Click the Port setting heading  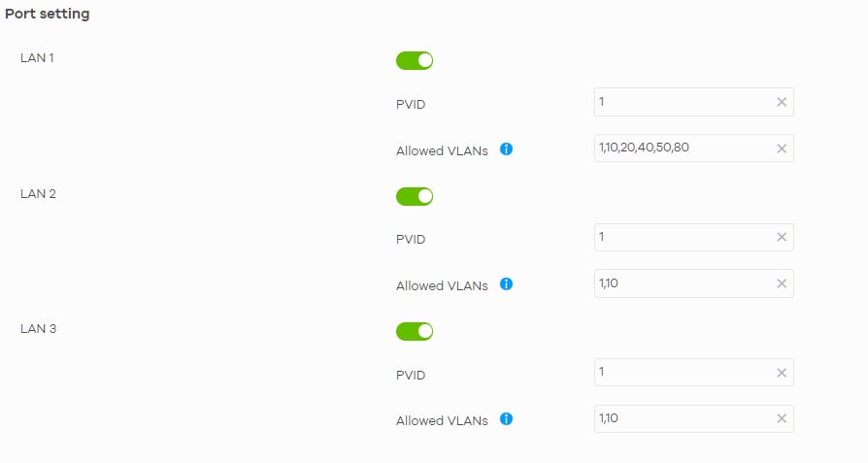click(48, 15)
